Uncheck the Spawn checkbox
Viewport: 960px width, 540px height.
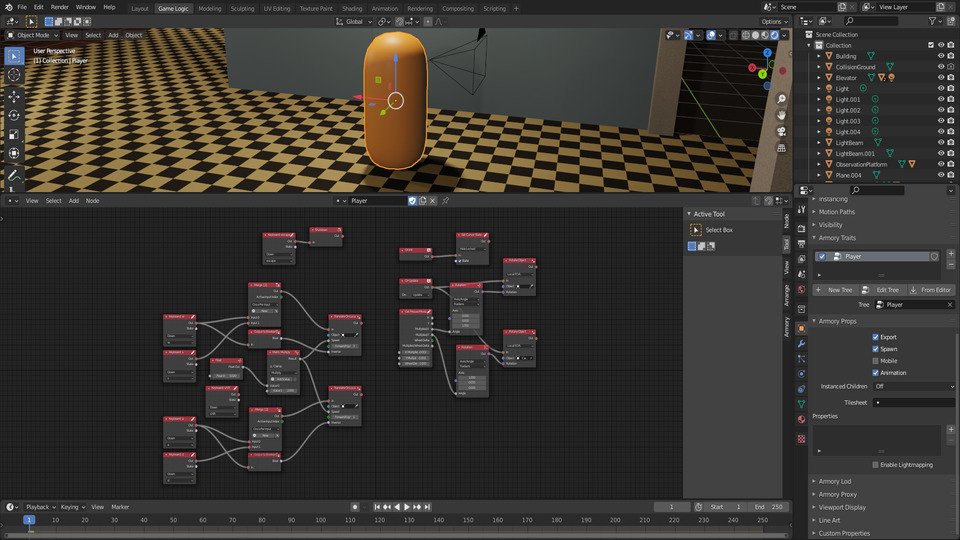coord(876,349)
